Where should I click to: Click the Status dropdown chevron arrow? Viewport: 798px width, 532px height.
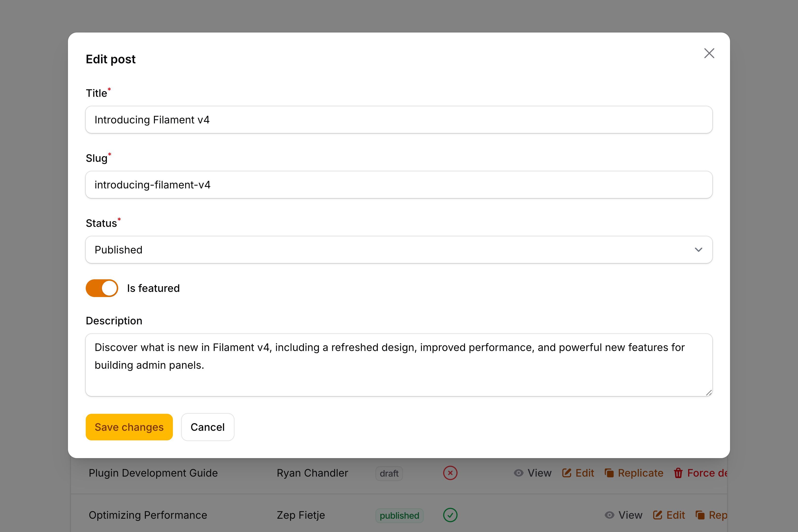coord(698,250)
